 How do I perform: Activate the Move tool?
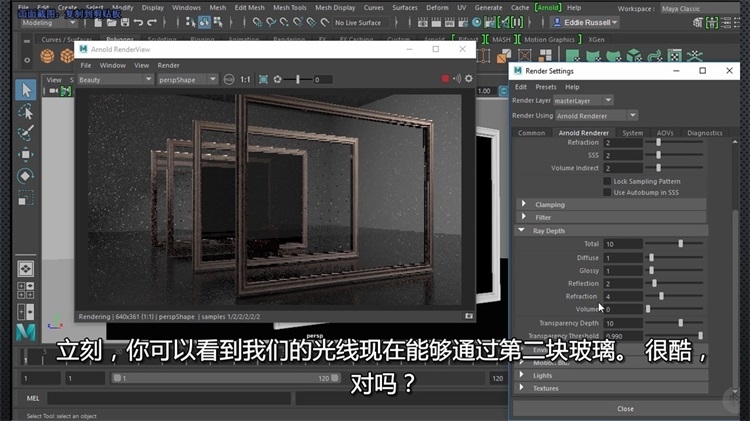26,155
